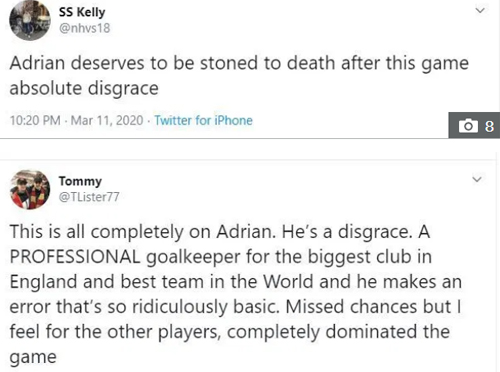Image resolution: width=500 pixels, height=372 pixels.
Task: Click the Mar 11, 2020 date
Action: [107, 120]
